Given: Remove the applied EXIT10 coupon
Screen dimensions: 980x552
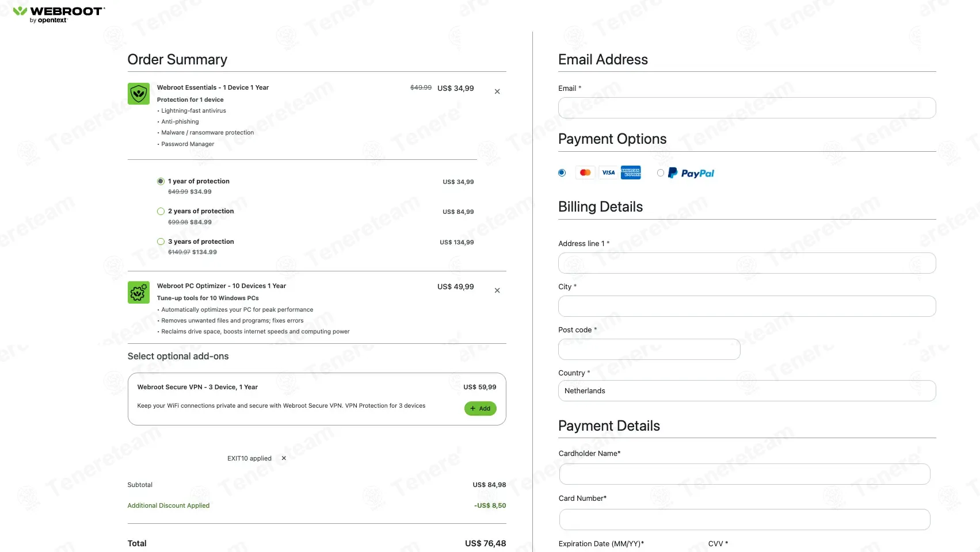Looking at the screenshot, I should [x=284, y=458].
